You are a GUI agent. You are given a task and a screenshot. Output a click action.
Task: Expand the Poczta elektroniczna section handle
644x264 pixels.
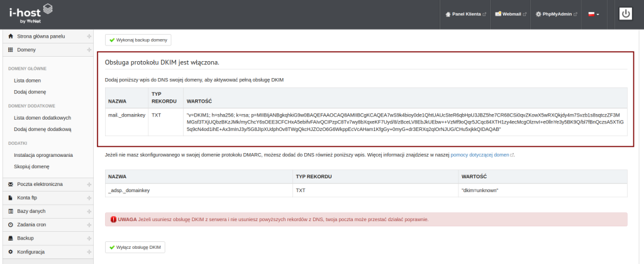[89, 184]
